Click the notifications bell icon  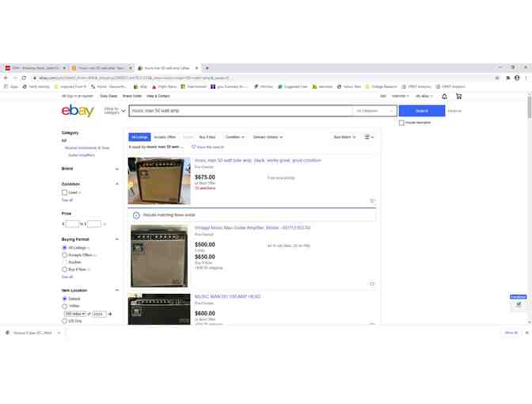[444, 96]
